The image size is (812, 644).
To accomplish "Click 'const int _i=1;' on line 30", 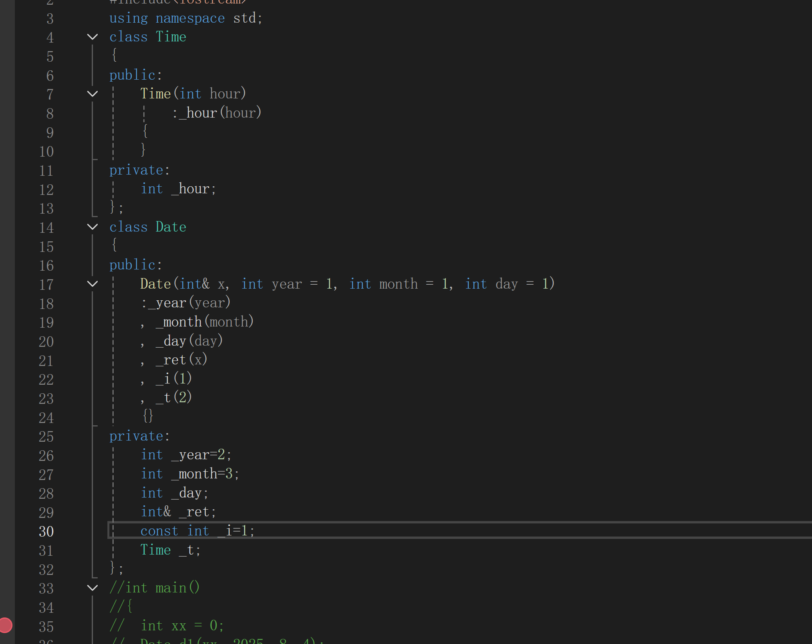I will [x=198, y=531].
